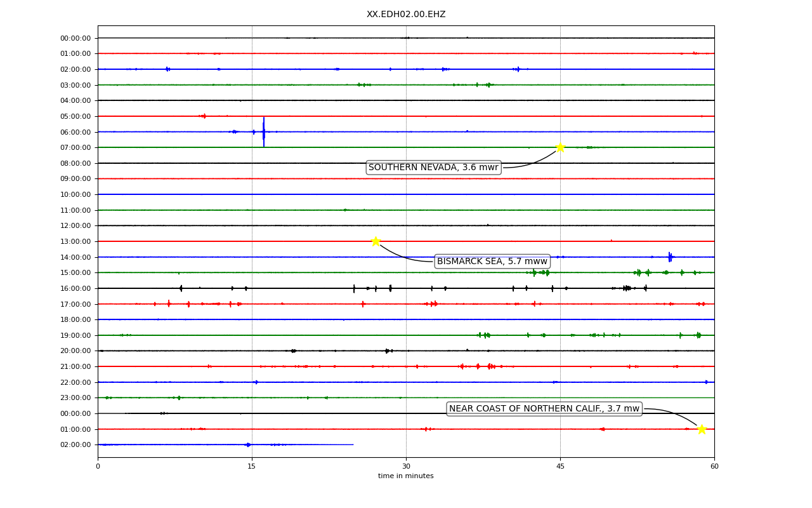Click the 45 tick on the x-axis
Viewport: 812px width, 508px height.
tap(560, 467)
